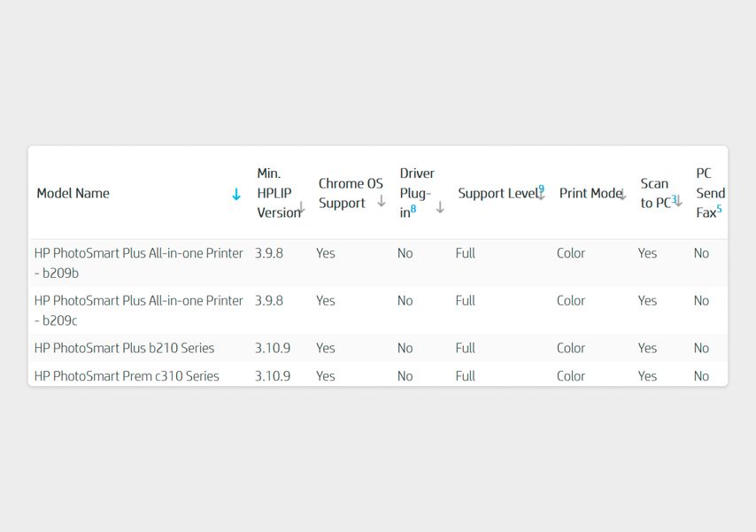The image size is (756, 532).
Task: Click 'Full' support in b209c row
Action: (x=466, y=300)
